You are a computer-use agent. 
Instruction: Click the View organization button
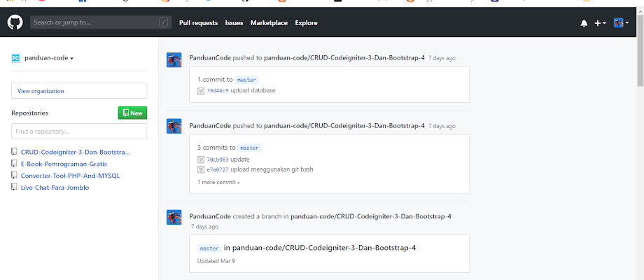point(79,91)
